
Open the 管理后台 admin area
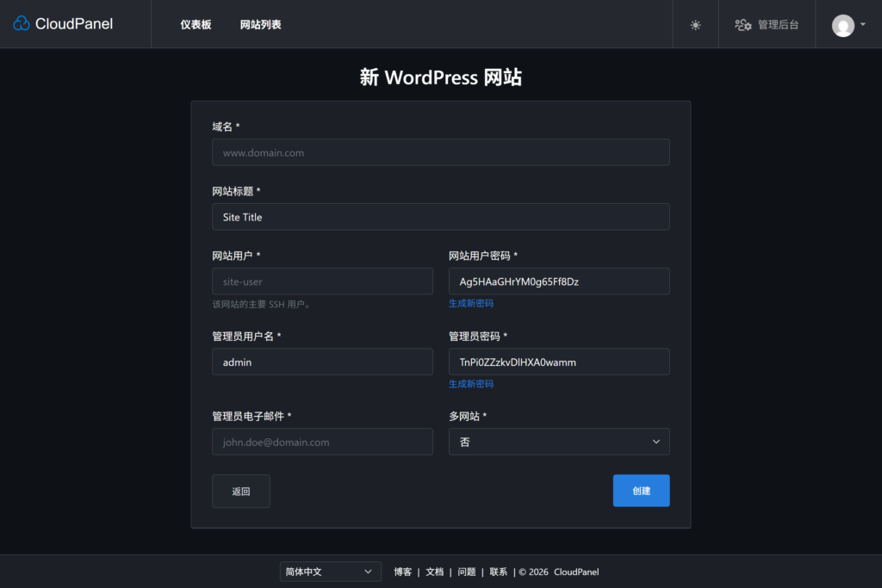click(766, 25)
